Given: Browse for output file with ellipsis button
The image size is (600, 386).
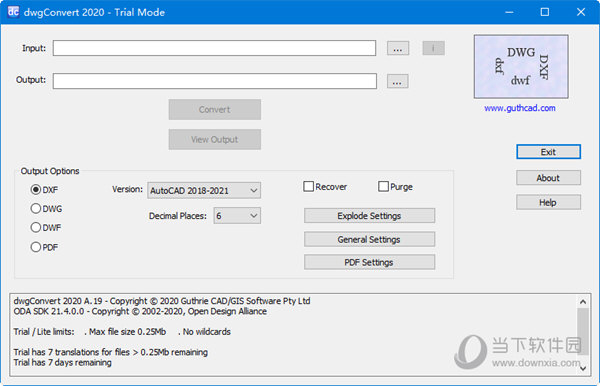Looking at the screenshot, I should pyautogui.click(x=397, y=81).
